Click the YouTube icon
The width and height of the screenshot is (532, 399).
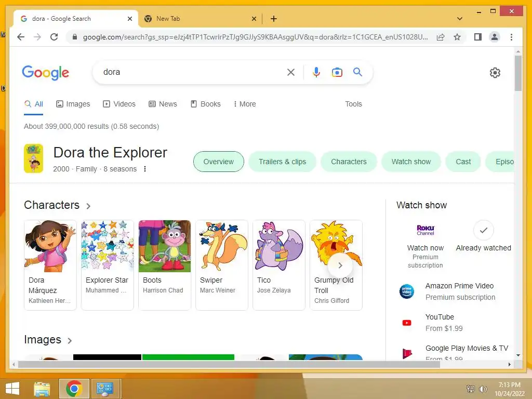(406, 323)
